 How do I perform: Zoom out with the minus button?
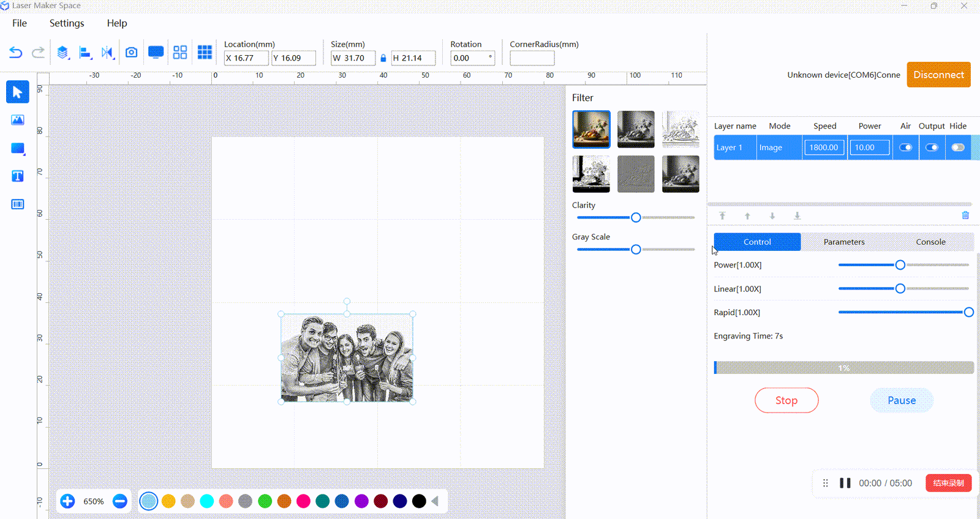(x=120, y=501)
